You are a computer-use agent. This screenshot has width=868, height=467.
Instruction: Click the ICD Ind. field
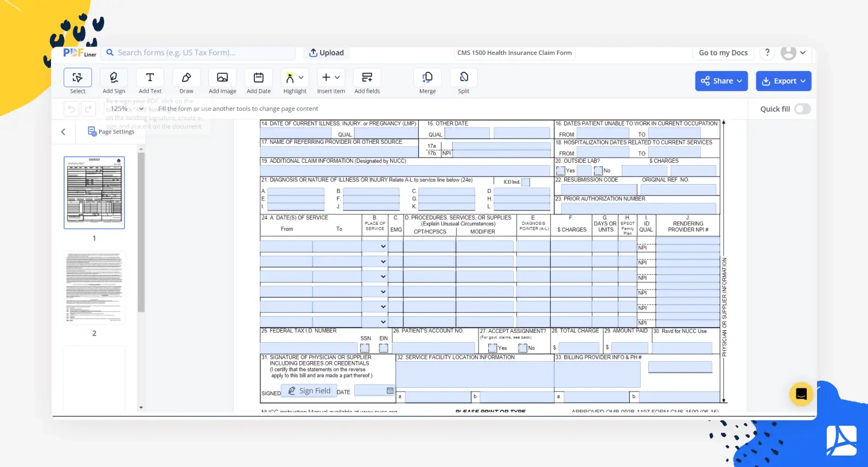click(x=526, y=182)
